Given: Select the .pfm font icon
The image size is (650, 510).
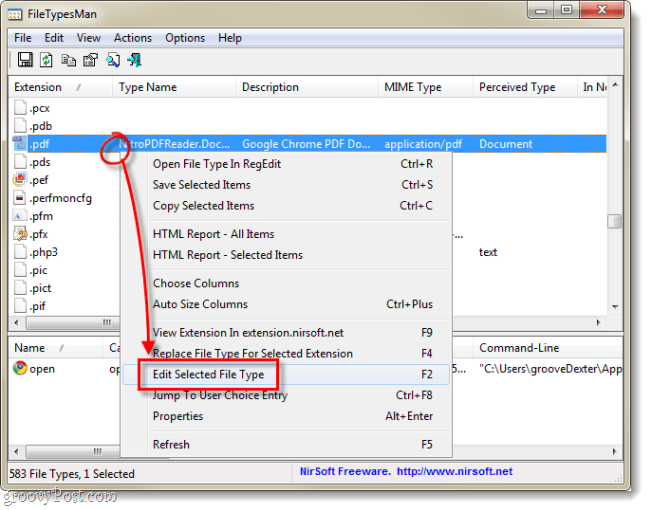Looking at the screenshot, I should pyautogui.click(x=19, y=216).
